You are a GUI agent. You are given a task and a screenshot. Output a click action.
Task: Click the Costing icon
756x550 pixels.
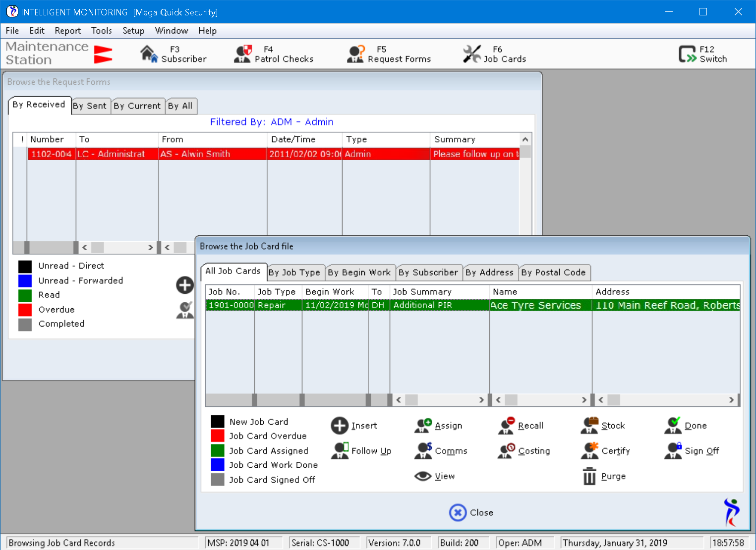tap(507, 450)
